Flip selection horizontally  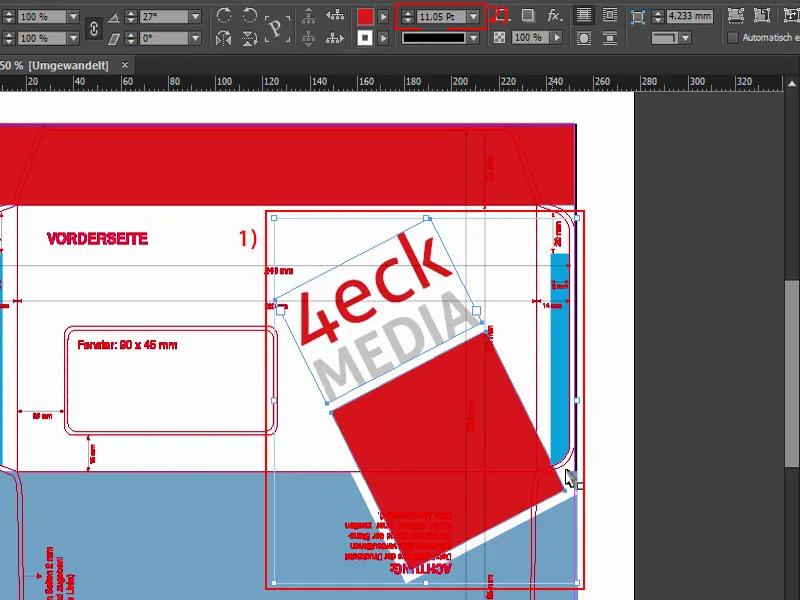coord(223,38)
